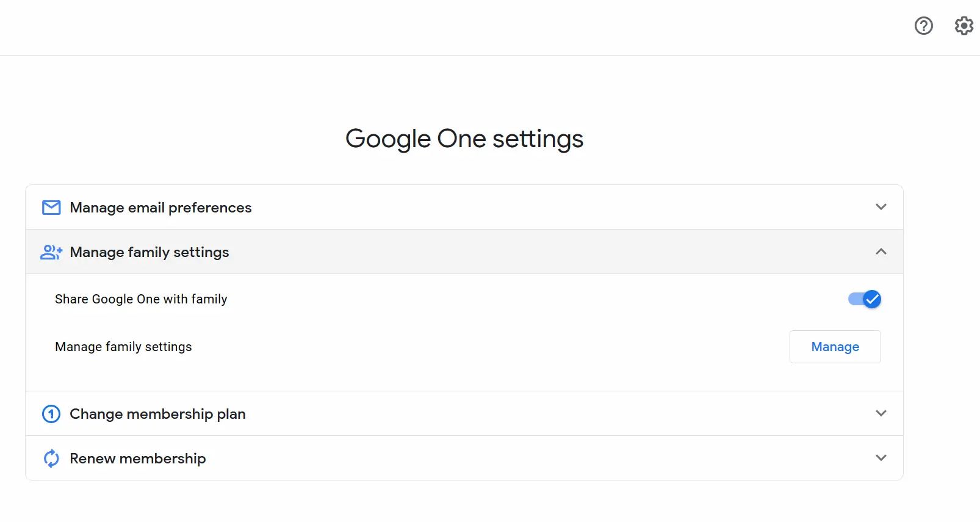Click the Manage family settings row label beside Manage
The image size is (980, 522).
coord(123,347)
